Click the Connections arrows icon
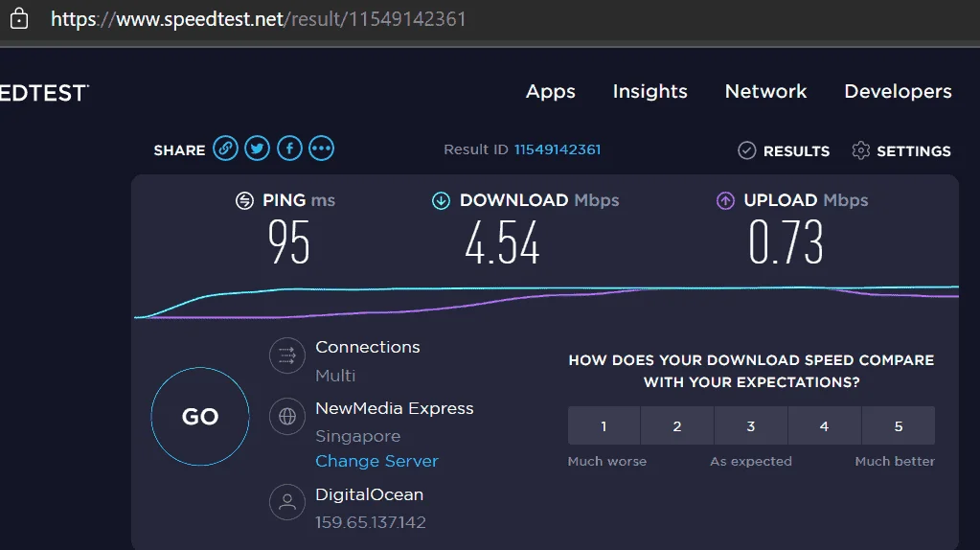980x550 pixels. tap(286, 355)
